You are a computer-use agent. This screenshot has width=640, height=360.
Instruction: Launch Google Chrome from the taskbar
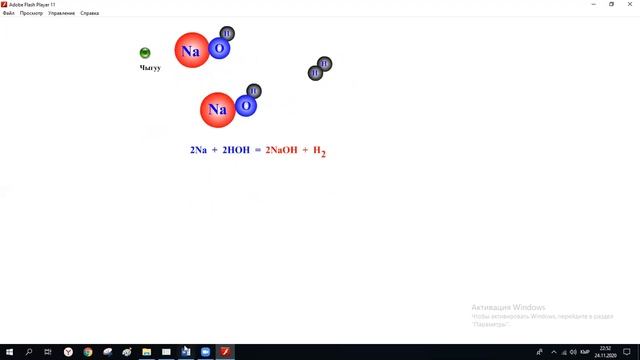88,352
